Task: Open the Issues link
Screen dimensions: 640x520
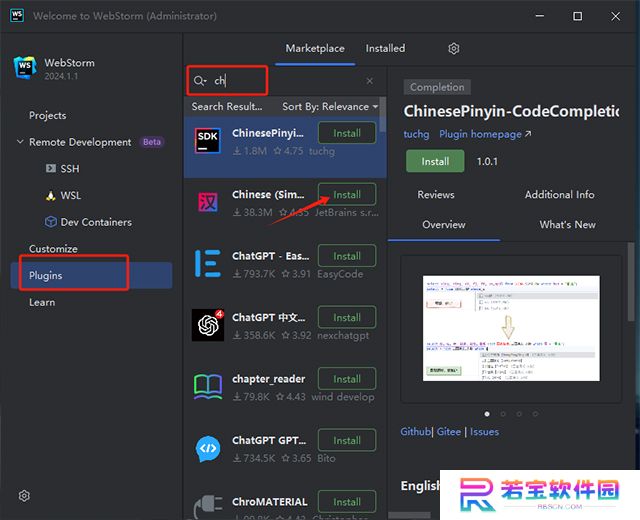Action: [484, 431]
